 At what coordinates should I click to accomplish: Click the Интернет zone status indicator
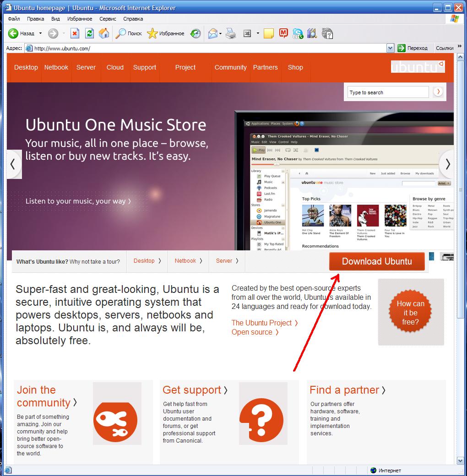(x=386, y=471)
